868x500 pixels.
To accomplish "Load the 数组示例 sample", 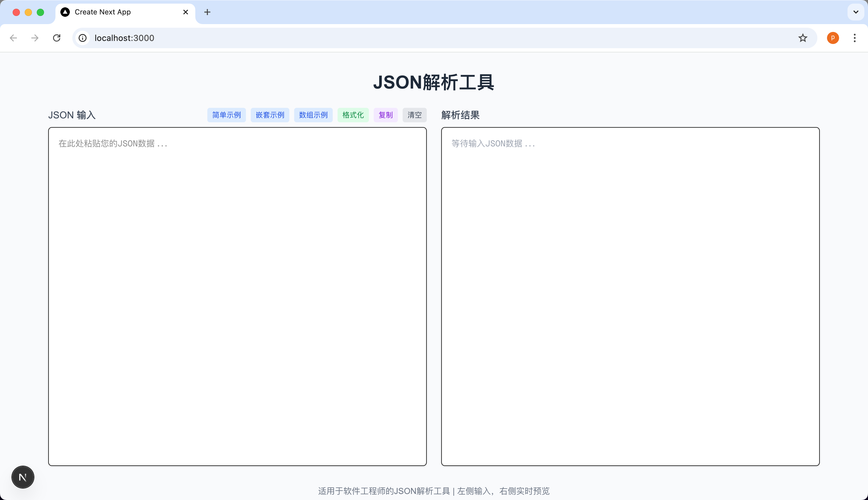I will [x=313, y=115].
